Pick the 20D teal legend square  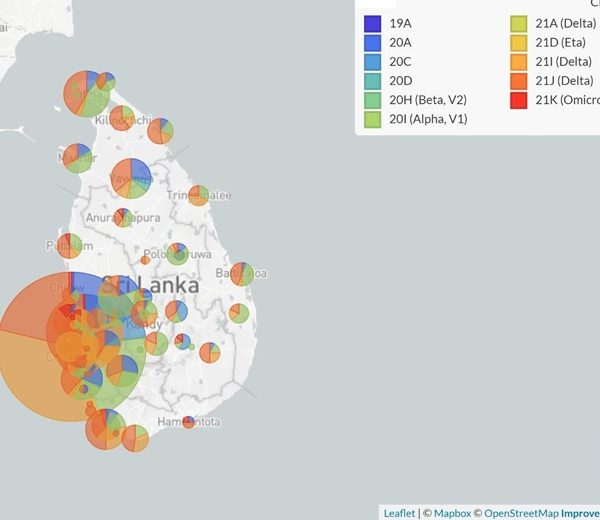(x=373, y=80)
